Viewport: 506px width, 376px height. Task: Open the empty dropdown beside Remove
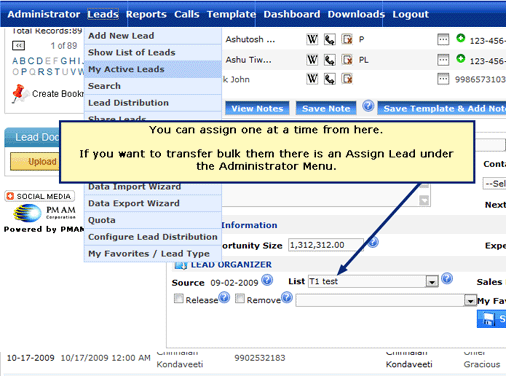[386, 300]
